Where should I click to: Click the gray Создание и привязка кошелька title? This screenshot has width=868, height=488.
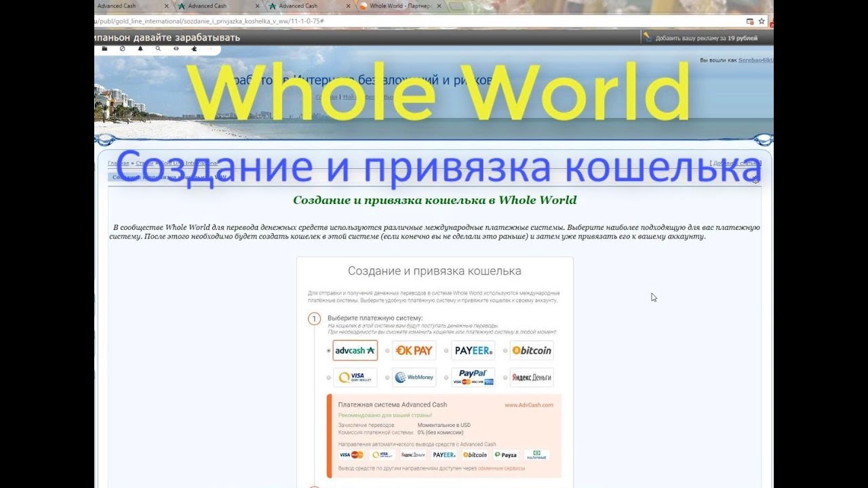(435, 271)
